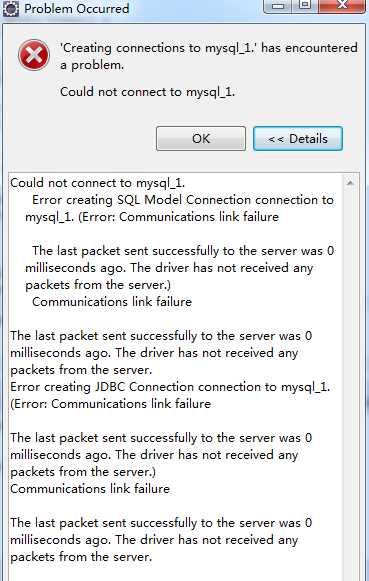The height and width of the screenshot is (581, 369).
Task: Click final 'packets from the server.' line at bottom
Action: (x=81, y=557)
